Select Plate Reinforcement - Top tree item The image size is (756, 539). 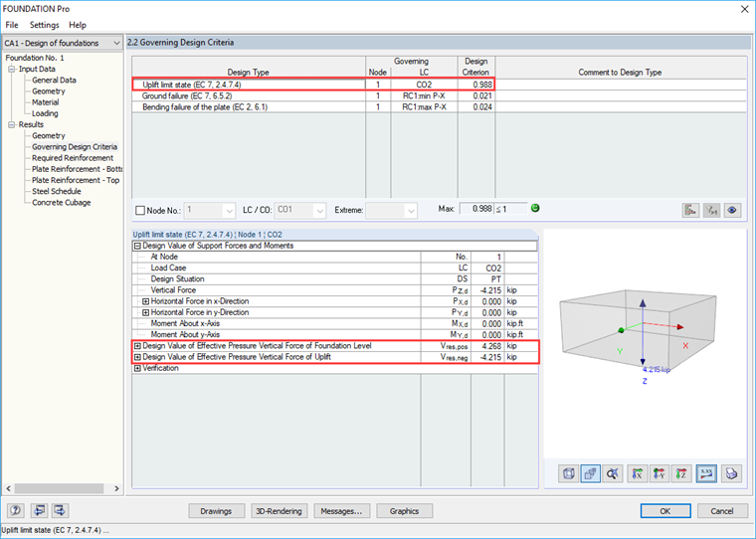76,180
